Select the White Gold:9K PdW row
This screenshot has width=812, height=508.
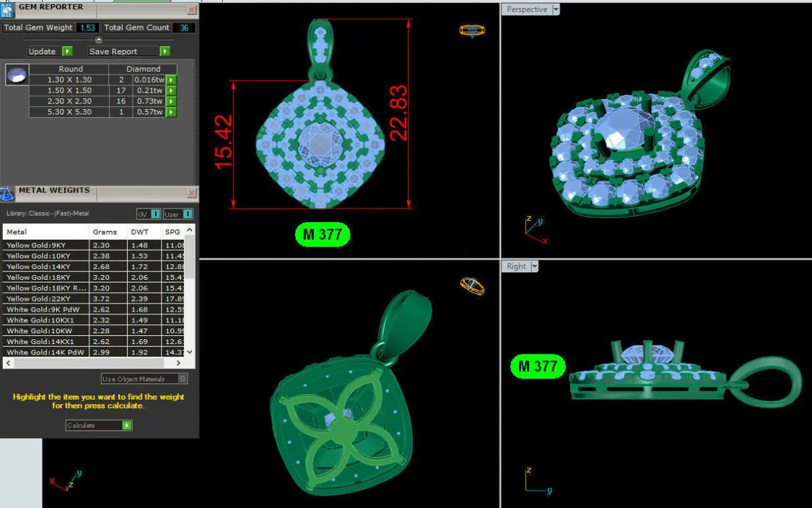[x=94, y=310]
